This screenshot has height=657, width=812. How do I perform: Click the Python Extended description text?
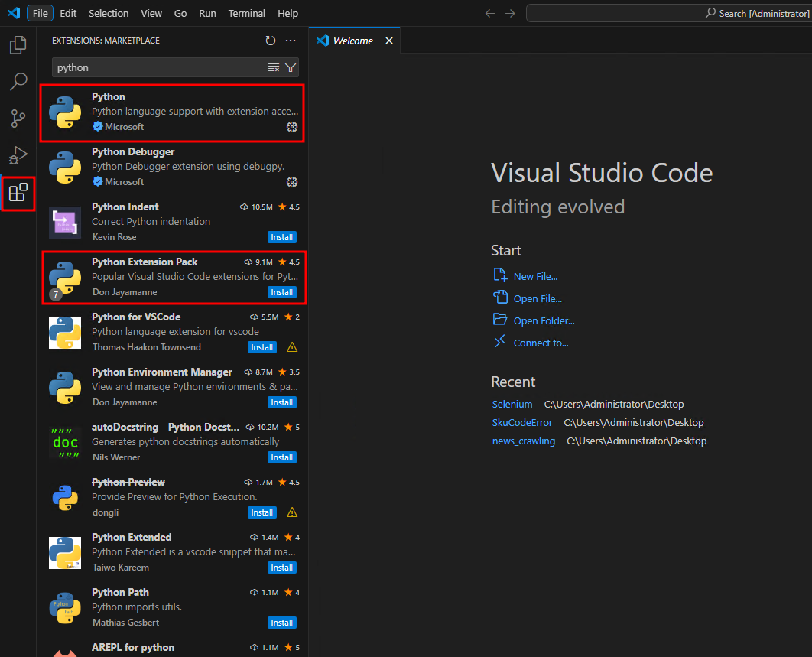(x=193, y=551)
